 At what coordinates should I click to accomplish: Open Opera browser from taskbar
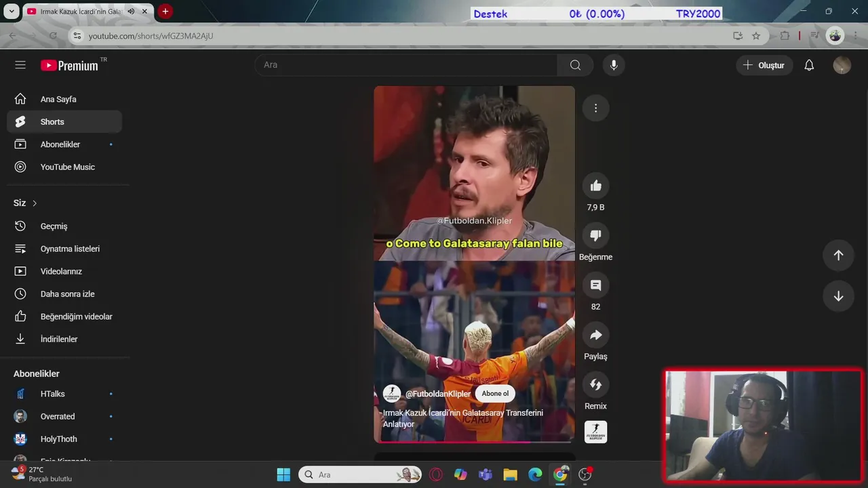[x=436, y=474]
